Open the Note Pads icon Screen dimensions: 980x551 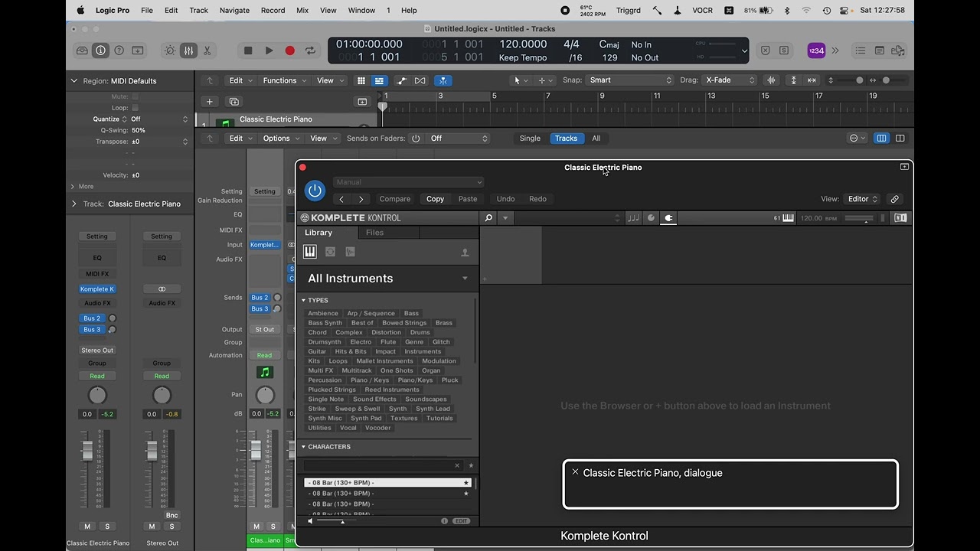[x=880, y=51]
